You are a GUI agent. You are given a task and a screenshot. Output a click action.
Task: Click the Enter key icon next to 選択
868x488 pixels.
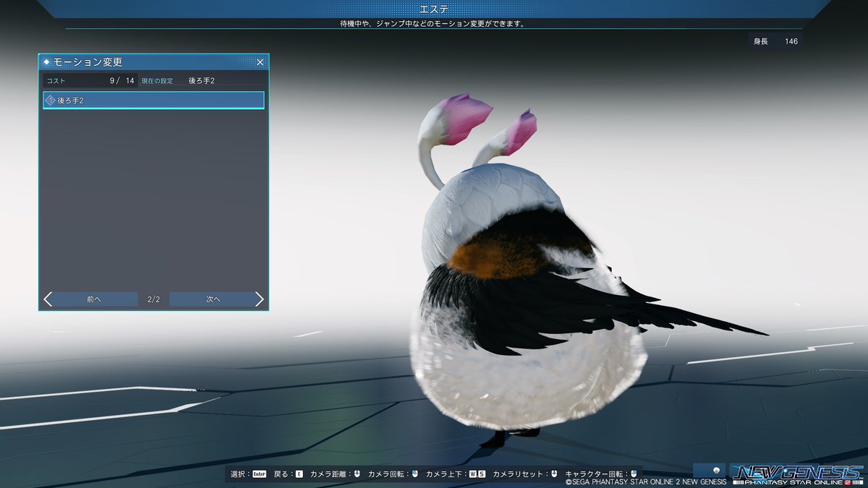click(x=260, y=474)
